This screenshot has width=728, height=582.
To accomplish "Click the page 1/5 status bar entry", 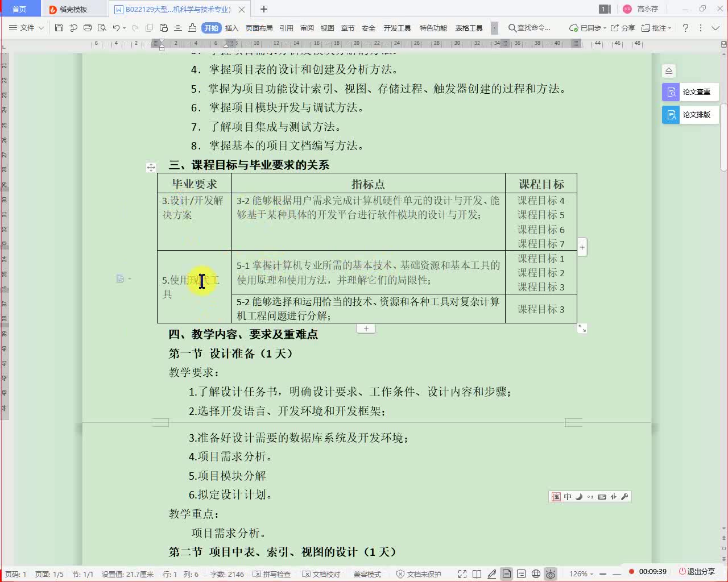I will click(49, 574).
